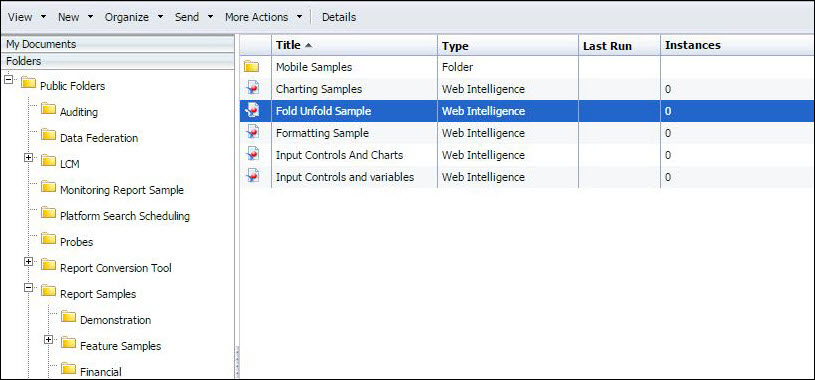Click the Charting Samples Web Intelligence icon

coord(252,88)
